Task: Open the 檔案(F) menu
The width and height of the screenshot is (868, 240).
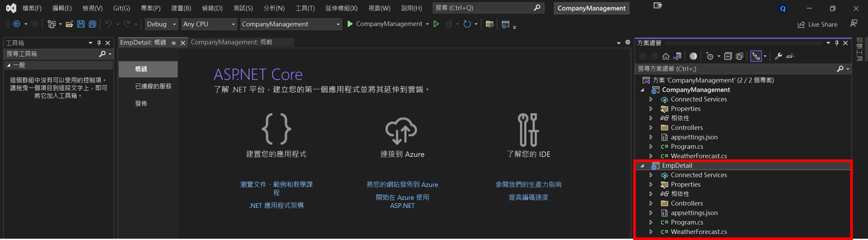Action: pyautogui.click(x=32, y=8)
